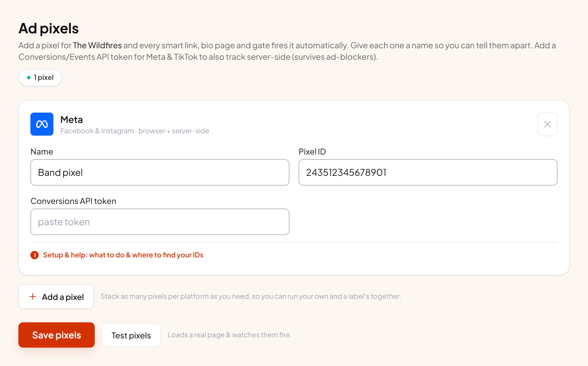
Task: Add a pixel to the list
Action: pyautogui.click(x=56, y=296)
